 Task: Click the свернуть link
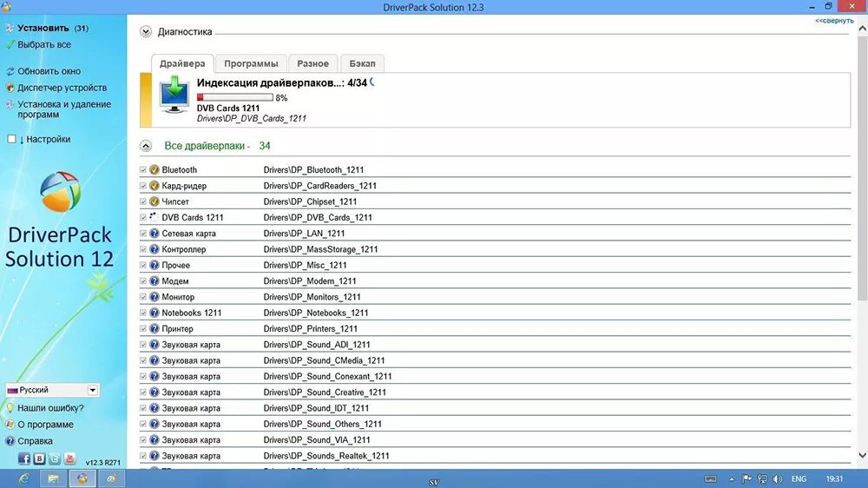834,21
